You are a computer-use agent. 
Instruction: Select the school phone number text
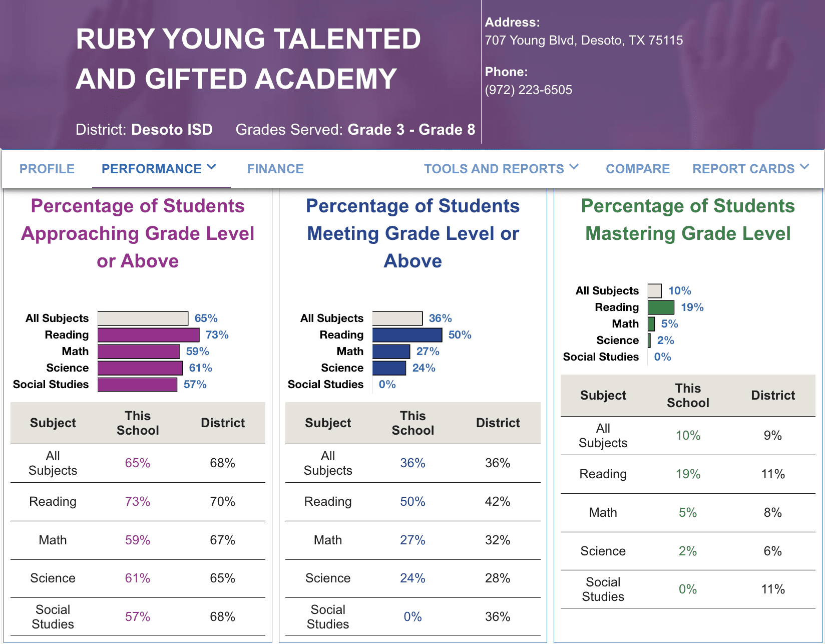[x=528, y=90]
